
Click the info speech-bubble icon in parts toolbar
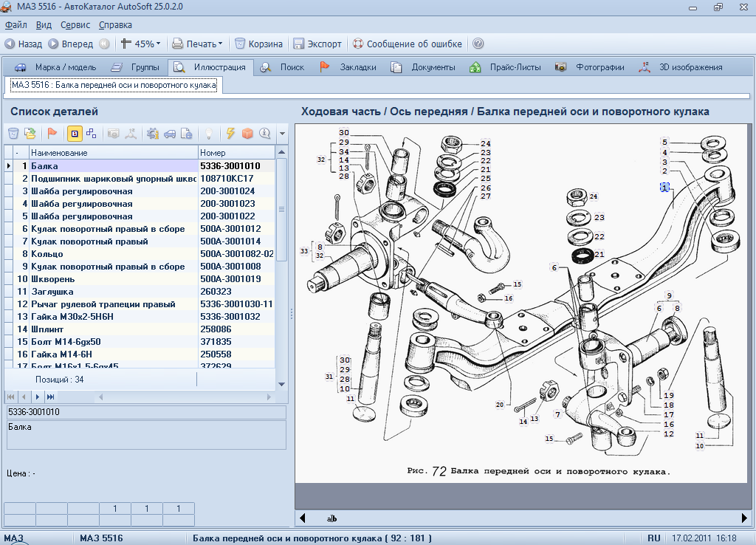coord(264,134)
